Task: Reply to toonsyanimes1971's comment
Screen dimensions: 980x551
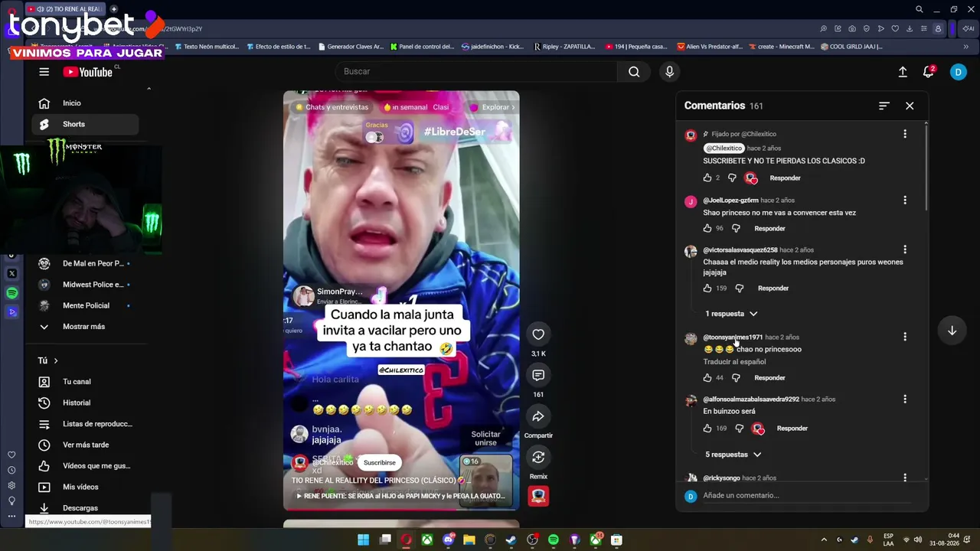Action: pyautogui.click(x=769, y=378)
